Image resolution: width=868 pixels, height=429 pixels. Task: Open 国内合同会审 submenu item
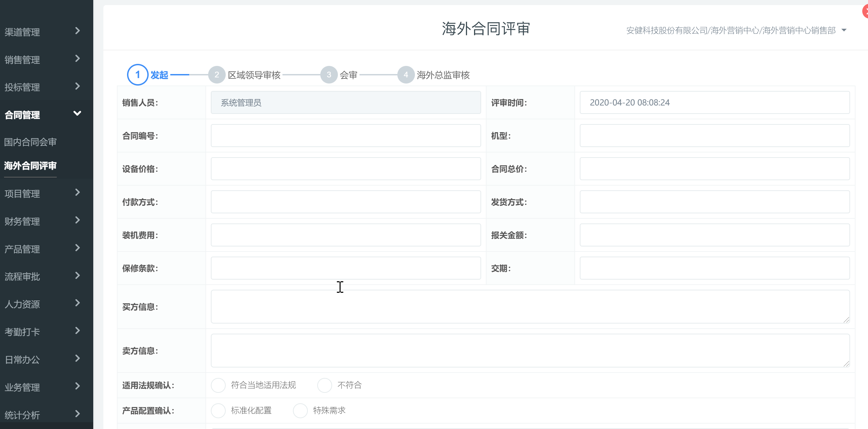pyautogui.click(x=30, y=142)
